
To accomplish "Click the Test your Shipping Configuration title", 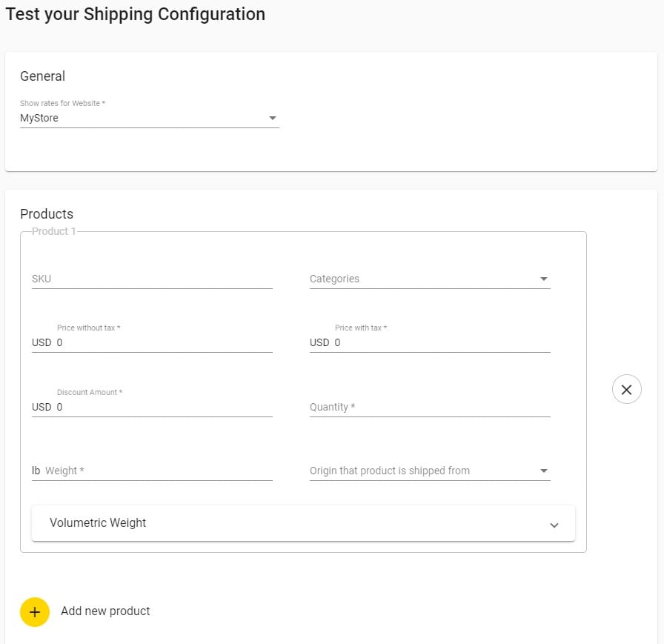I will [x=135, y=14].
